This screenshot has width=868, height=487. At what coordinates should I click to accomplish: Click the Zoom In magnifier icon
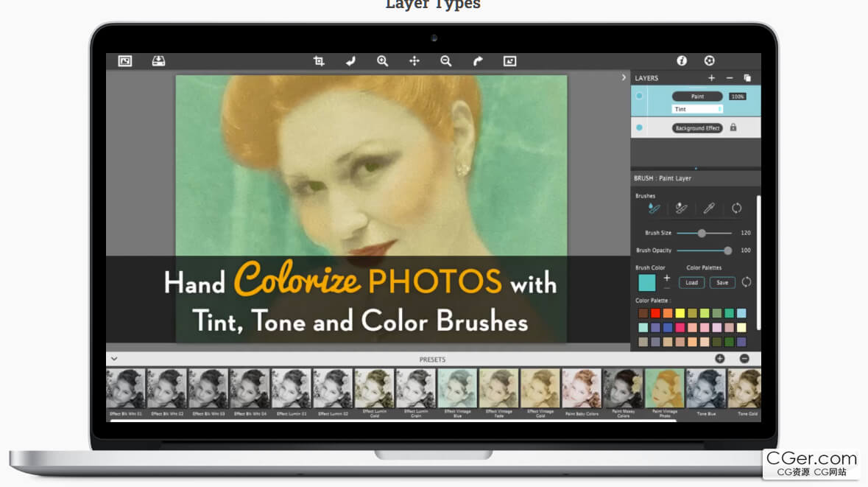pyautogui.click(x=382, y=61)
